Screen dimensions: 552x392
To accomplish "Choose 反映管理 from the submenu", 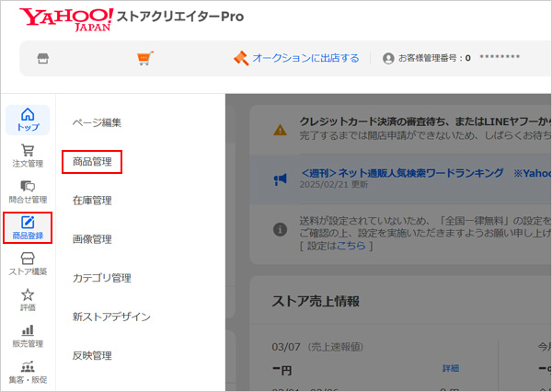I will pyautogui.click(x=92, y=355).
